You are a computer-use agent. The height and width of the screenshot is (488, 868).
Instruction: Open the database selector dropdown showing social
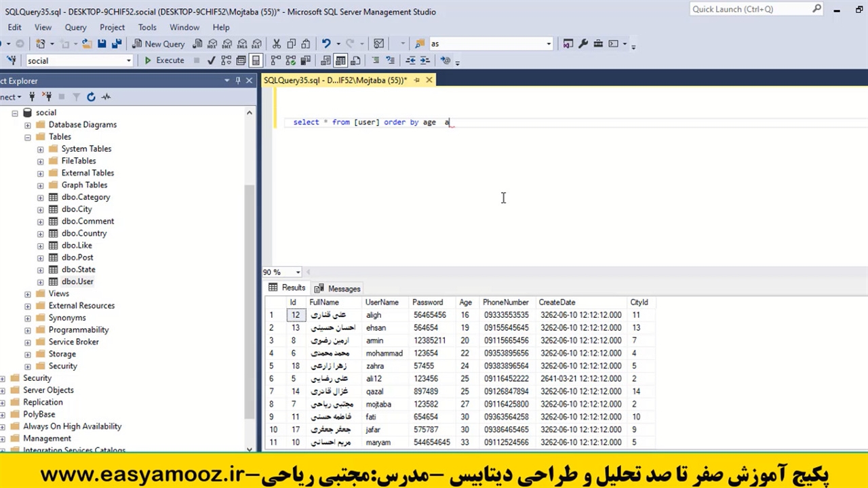pyautogui.click(x=128, y=60)
